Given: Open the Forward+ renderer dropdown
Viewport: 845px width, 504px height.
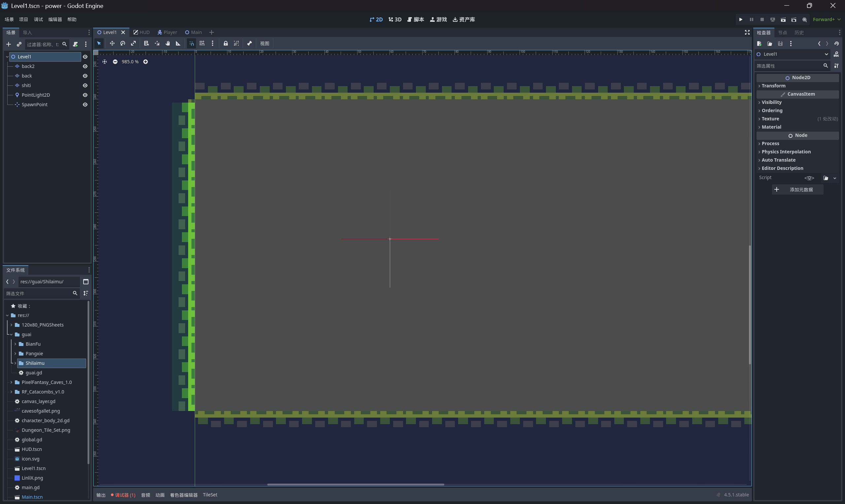Looking at the screenshot, I should 826,19.
